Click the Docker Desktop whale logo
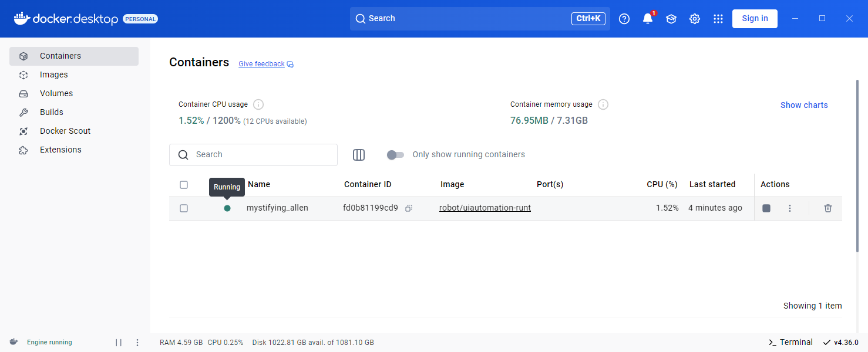 click(x=21, y=18)
